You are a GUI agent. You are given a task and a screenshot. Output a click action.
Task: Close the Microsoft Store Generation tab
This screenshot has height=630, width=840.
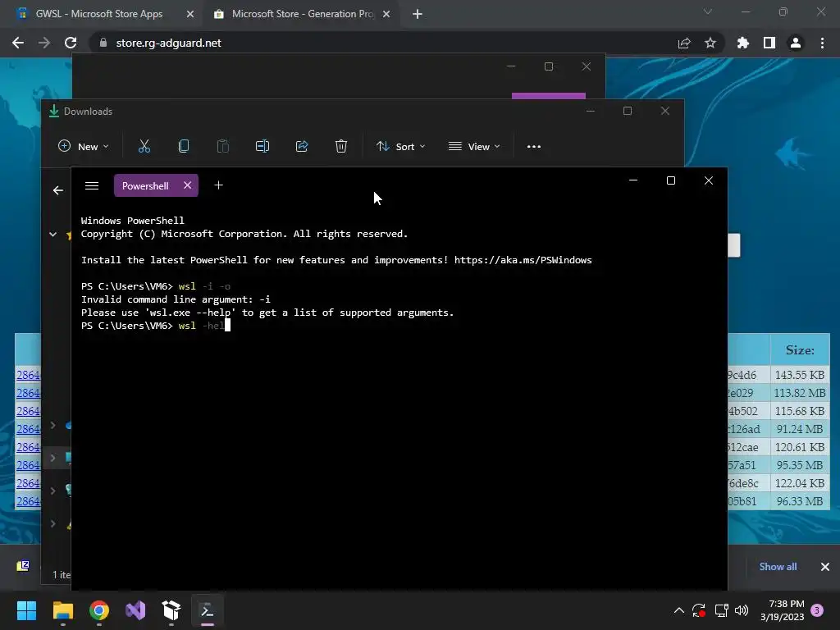tap(386, 15)
